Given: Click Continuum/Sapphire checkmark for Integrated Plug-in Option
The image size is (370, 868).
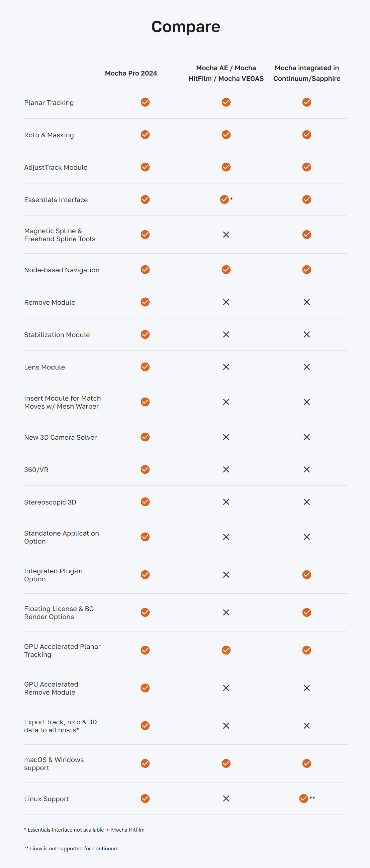Looking at the screenshot, I should [x=306, y=575].
